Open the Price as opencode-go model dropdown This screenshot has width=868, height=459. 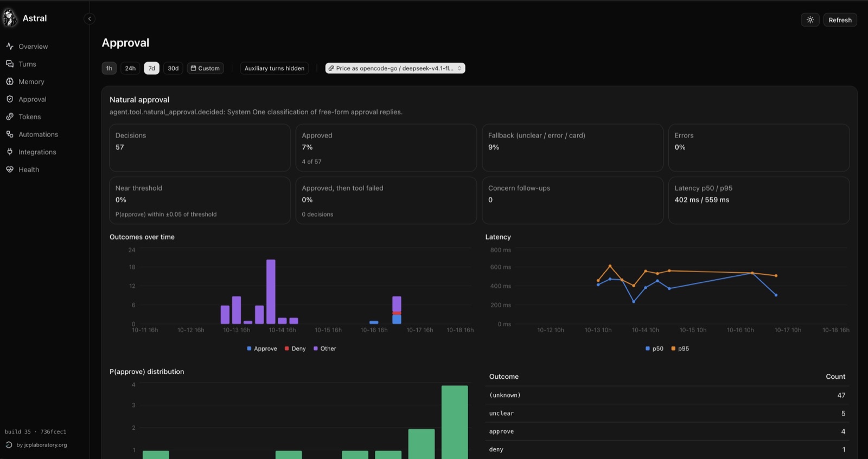coord(395,68)
